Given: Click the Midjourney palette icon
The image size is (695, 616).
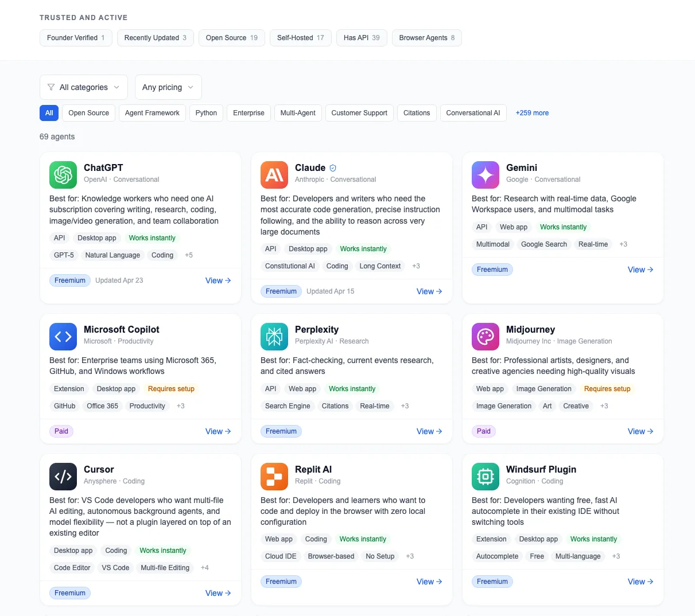Looking at the screenshot, I should [486, 337].
